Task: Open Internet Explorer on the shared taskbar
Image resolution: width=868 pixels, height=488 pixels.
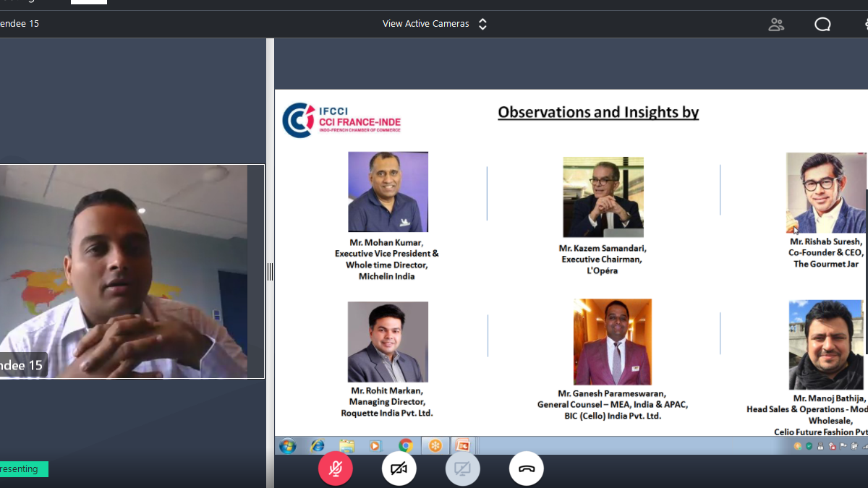Action: 317,445
